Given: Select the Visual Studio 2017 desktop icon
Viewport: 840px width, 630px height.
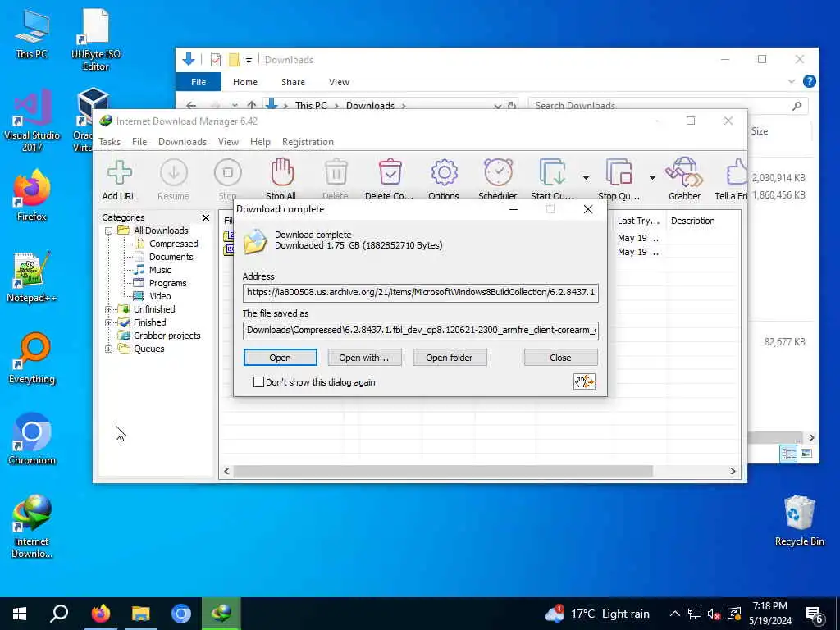Looking at the screenshot, I should pyautogui.click(x=32, y=121).
